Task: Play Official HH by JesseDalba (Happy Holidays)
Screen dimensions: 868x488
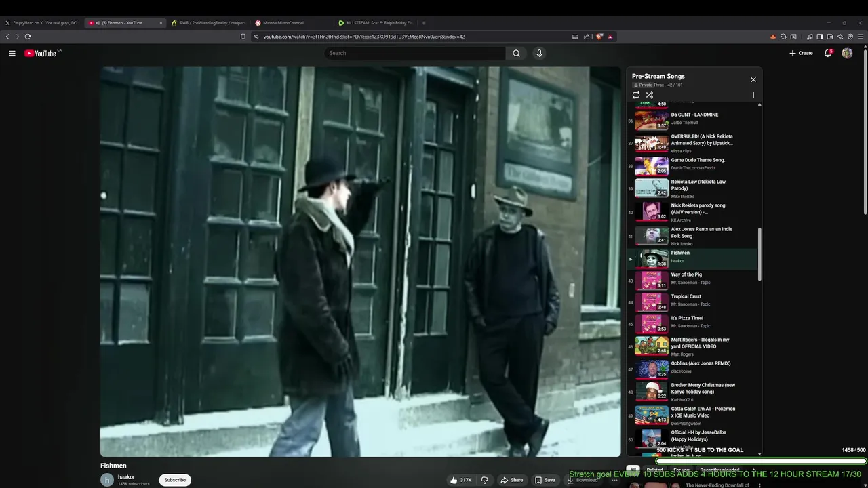Action: tap(692, 438)
